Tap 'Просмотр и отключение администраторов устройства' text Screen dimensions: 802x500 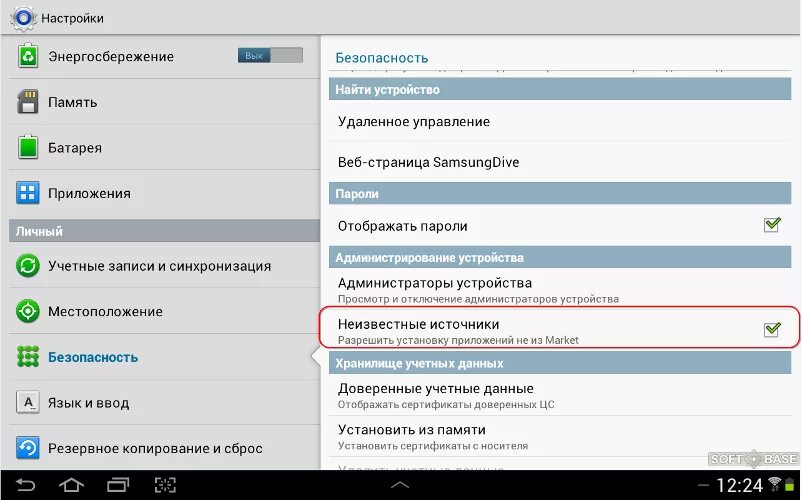(478, 299)
